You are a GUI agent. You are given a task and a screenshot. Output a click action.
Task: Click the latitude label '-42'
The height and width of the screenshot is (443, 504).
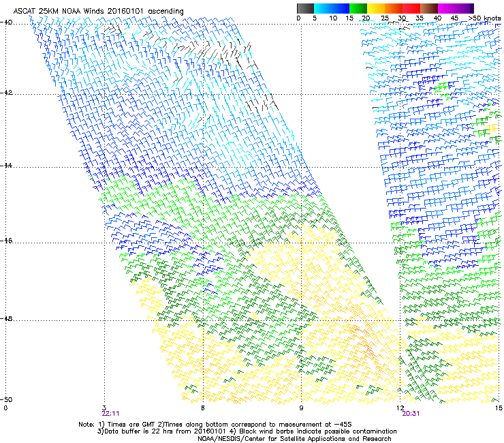(x=6, y=93)
